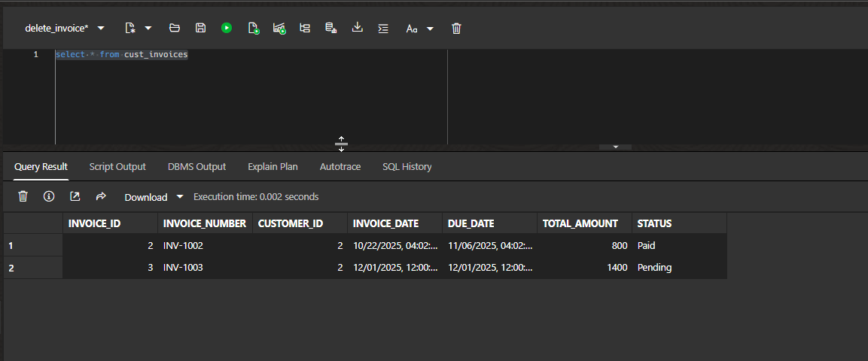Run the SQL statement with green play button
Screen dimensions: 868x361
227,28
